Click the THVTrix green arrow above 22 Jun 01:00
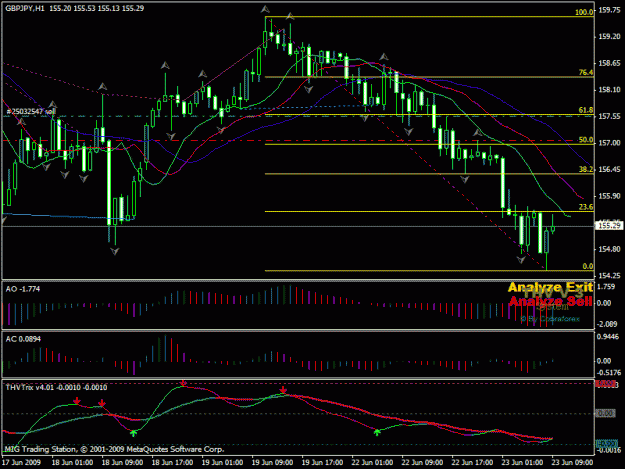Viewport: 625px width, 469px height. [x=377, y=432]
